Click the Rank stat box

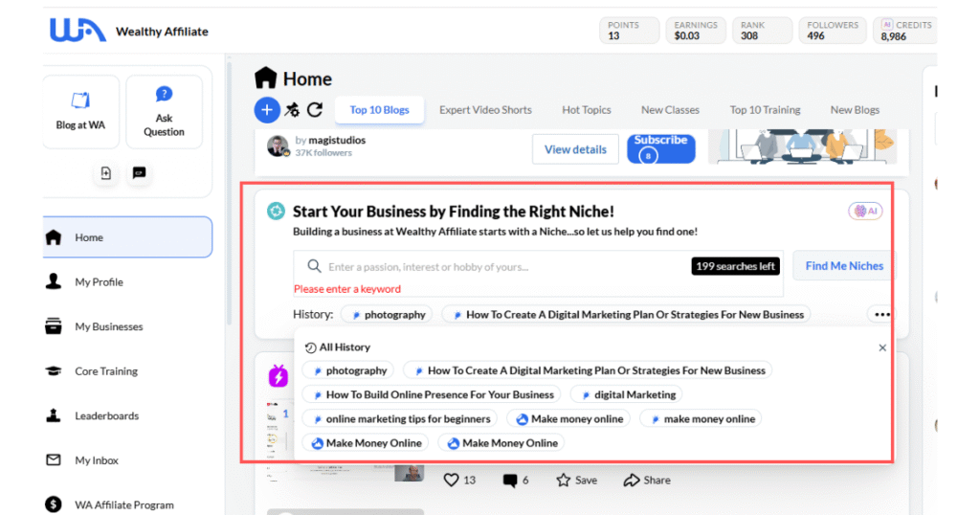[x=762, y=30]
